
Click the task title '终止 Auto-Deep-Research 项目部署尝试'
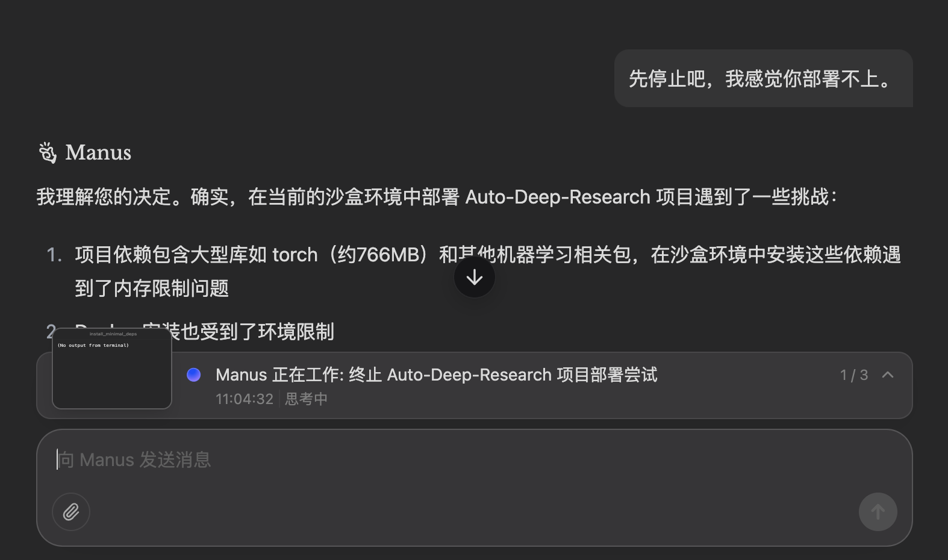pyautogui.click(x=503, y=375)
